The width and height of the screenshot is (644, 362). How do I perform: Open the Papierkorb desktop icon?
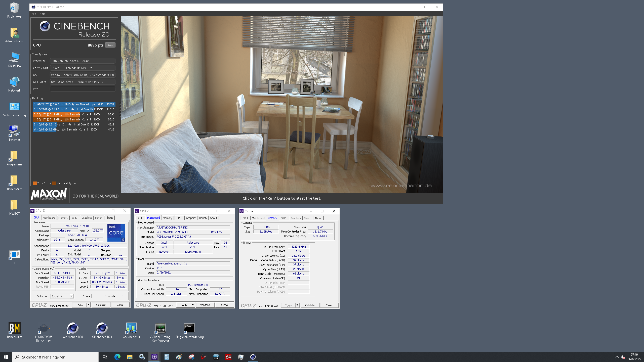coord(14,10)
